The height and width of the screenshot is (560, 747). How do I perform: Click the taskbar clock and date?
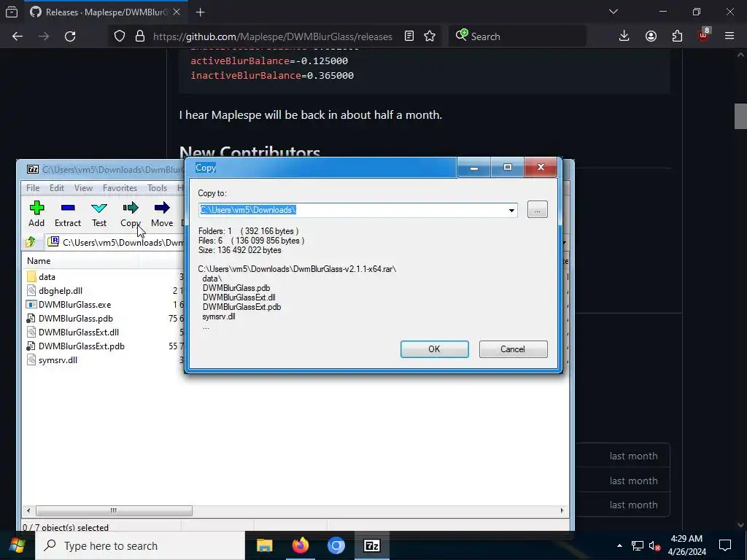[x=686, y=545]
